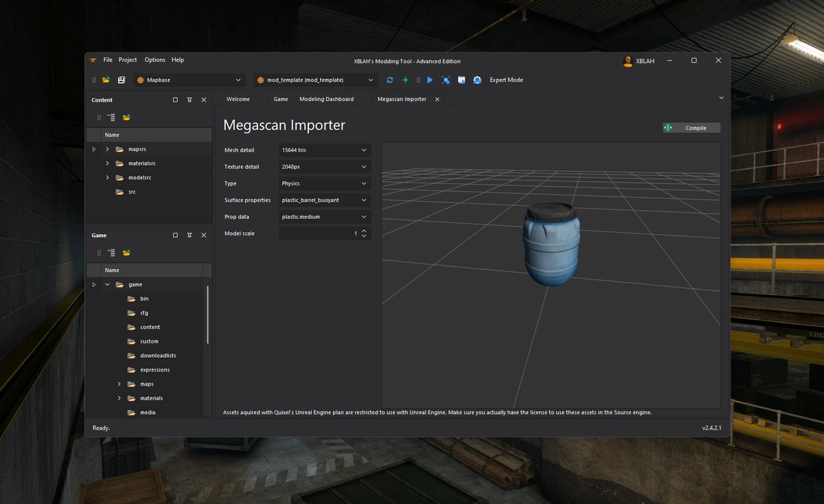Click the green plus add icon
Image resolution: width=824 pixels, height=504 pixels.
405,80
